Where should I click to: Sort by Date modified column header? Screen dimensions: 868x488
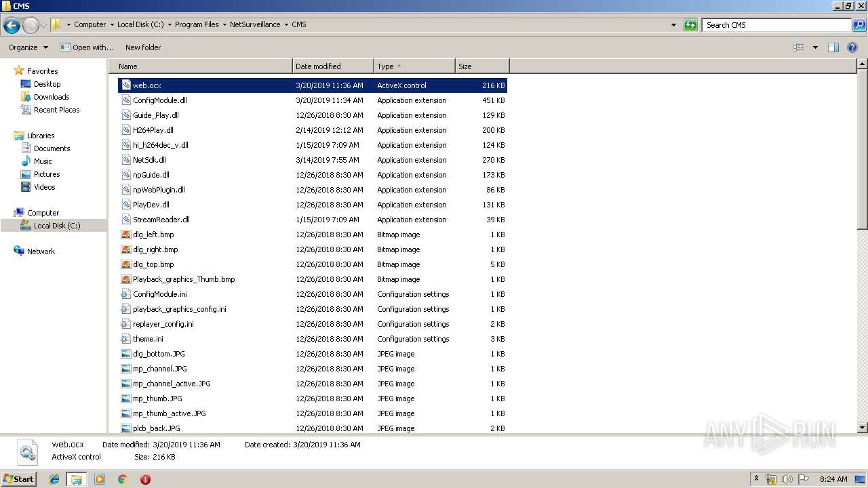(x=333, y=66)
